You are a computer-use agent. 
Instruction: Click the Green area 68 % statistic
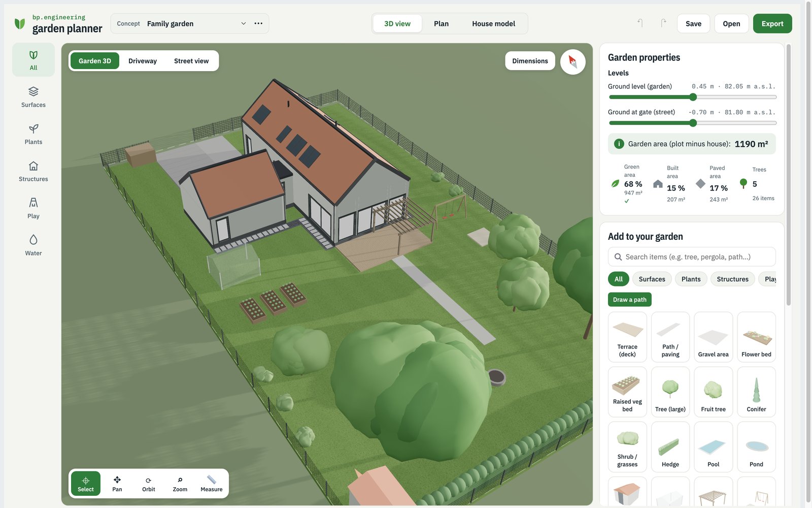coord(627,184)
